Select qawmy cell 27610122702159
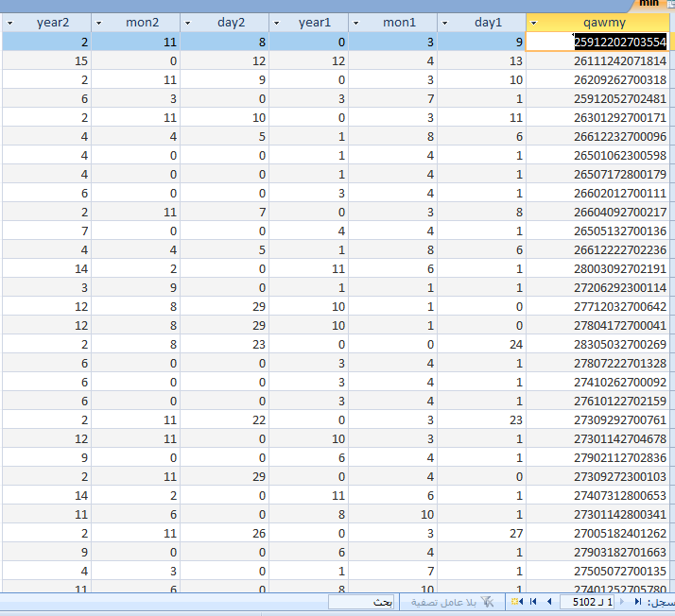Screen dimensions: 675x616 [x=597, y=402]
